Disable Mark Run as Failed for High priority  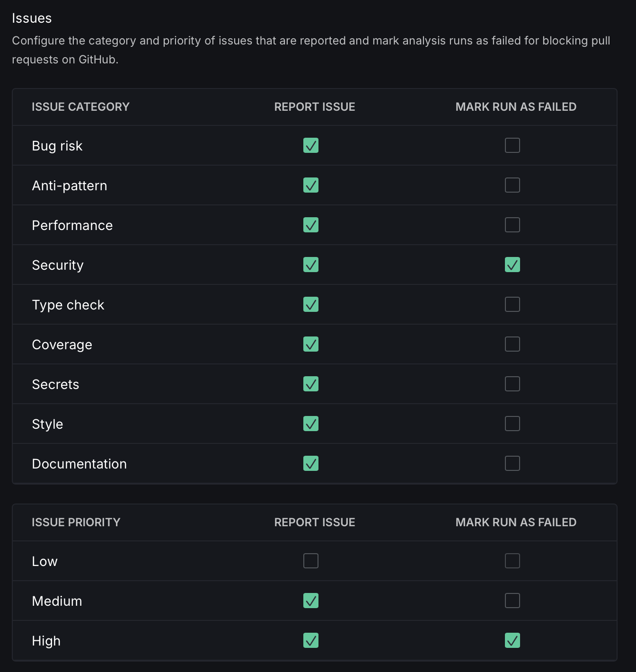pos(512,640)
